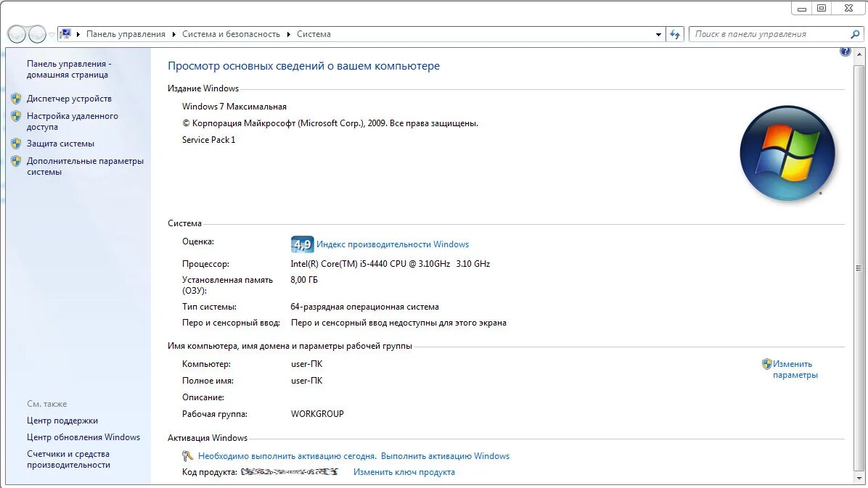The height and width of the screenshot is (488, 868).
Task: Open Дополнительные параметры системы
Action: coord(85,167)
